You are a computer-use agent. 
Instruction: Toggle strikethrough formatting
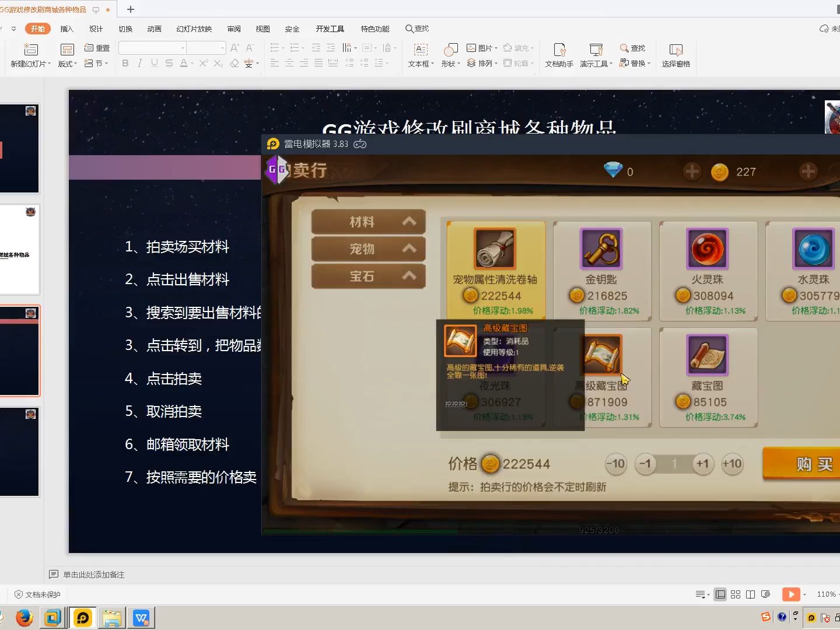[x=169, y=63]
